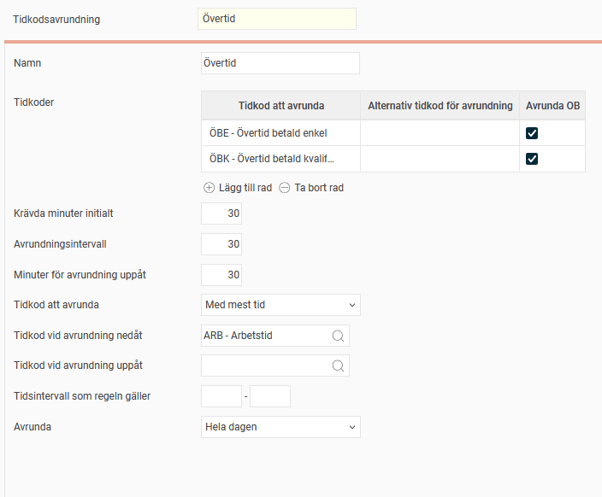Click the Tidsintervall end time field
Screen dimensions: 602x497
(x=270, y=396)
